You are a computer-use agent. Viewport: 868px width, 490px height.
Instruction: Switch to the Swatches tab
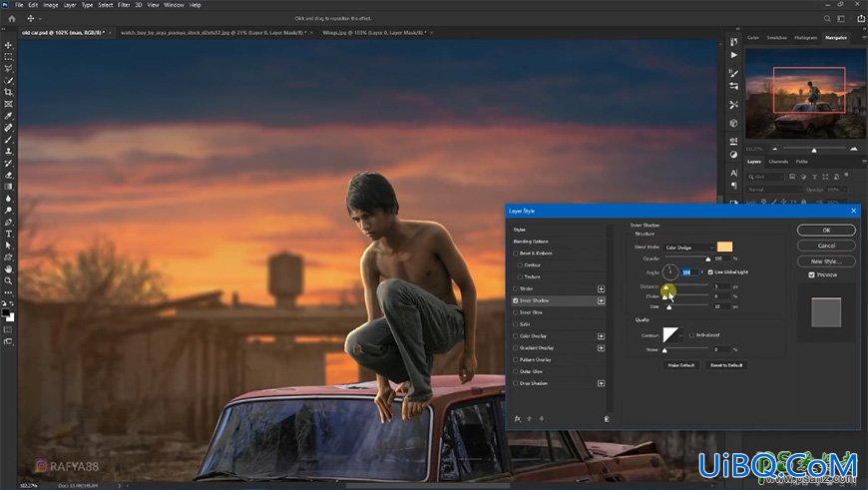point(776,38)
